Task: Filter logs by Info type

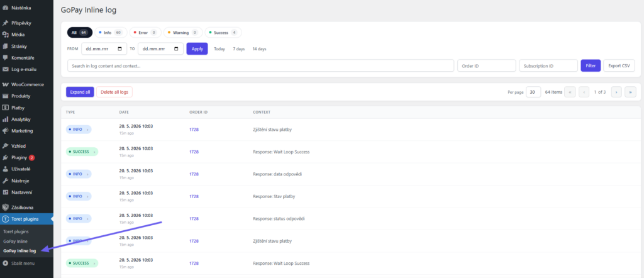Action: coord(111,33)
